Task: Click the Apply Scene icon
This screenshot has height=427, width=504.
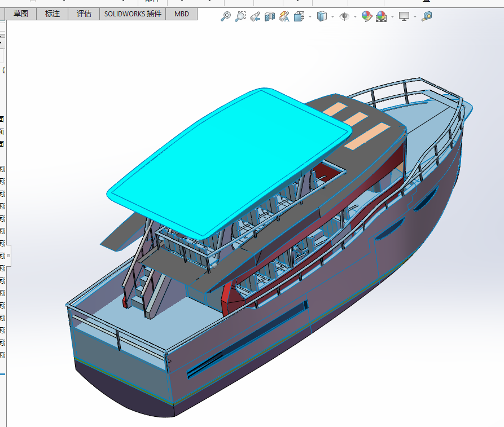Action: [x=382, y=16]
